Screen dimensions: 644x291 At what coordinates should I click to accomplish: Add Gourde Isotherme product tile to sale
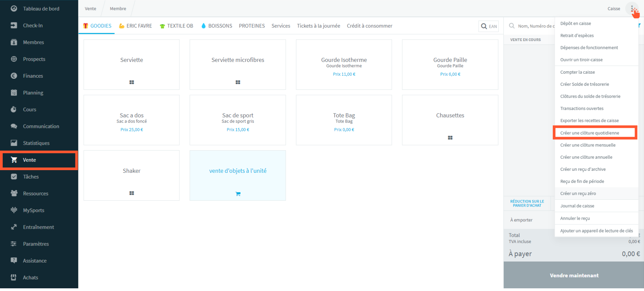coord(344,65)
